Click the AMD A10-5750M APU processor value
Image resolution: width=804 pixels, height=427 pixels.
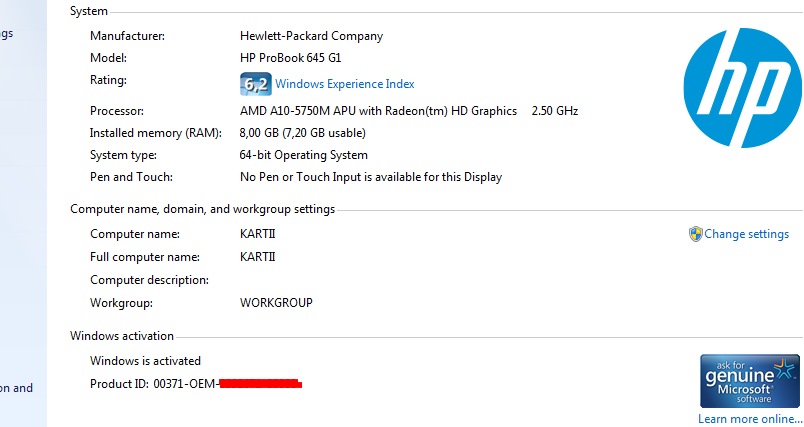coord(378,111)
